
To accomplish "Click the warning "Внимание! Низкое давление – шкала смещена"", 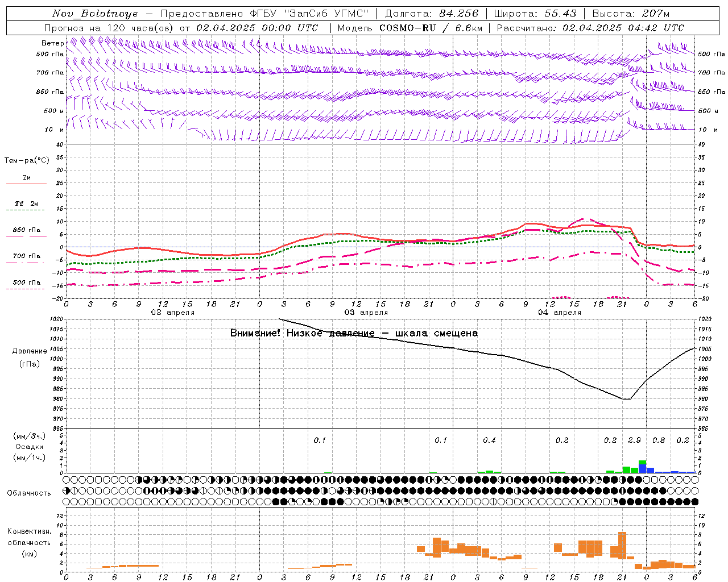I will point(354,333).
